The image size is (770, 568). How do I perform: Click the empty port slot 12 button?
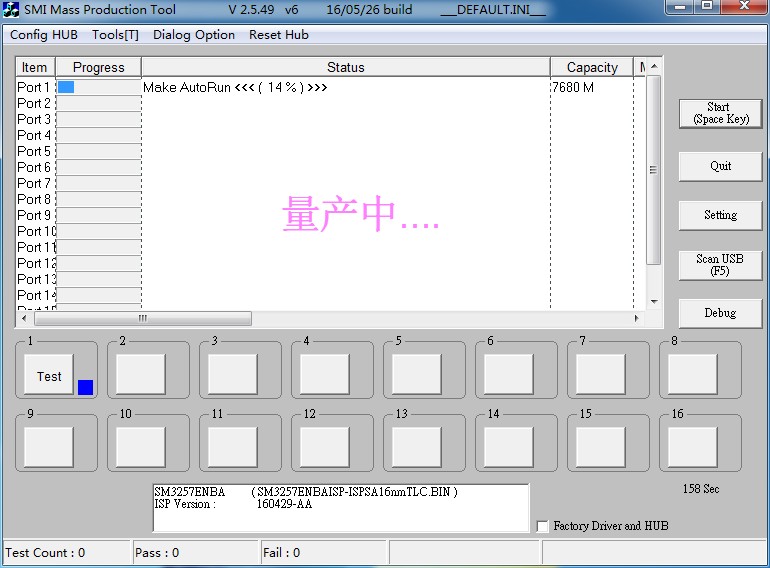(x=324, y=447)
